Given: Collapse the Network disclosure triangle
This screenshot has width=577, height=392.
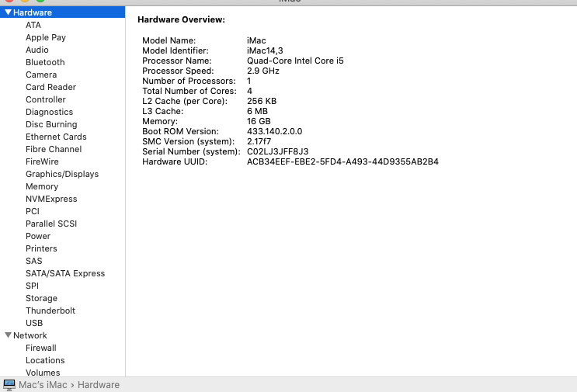Looking at the screenshot, I should point(8,335).
